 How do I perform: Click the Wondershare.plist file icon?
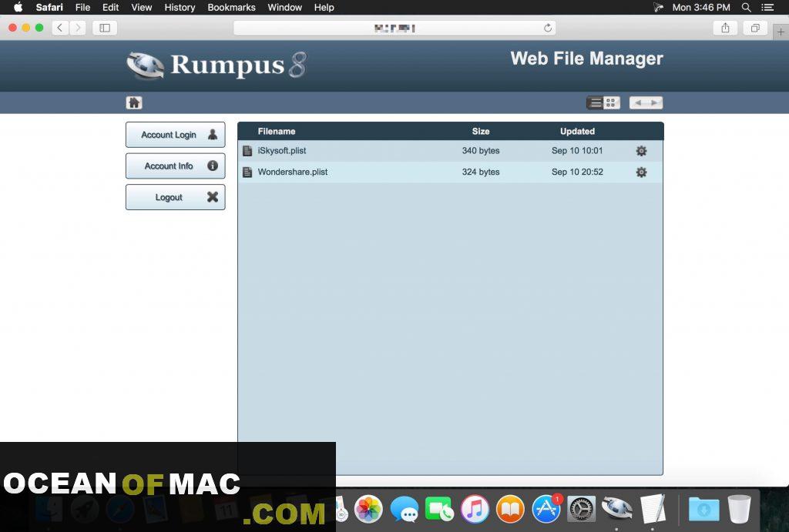[x=247, y=172]
